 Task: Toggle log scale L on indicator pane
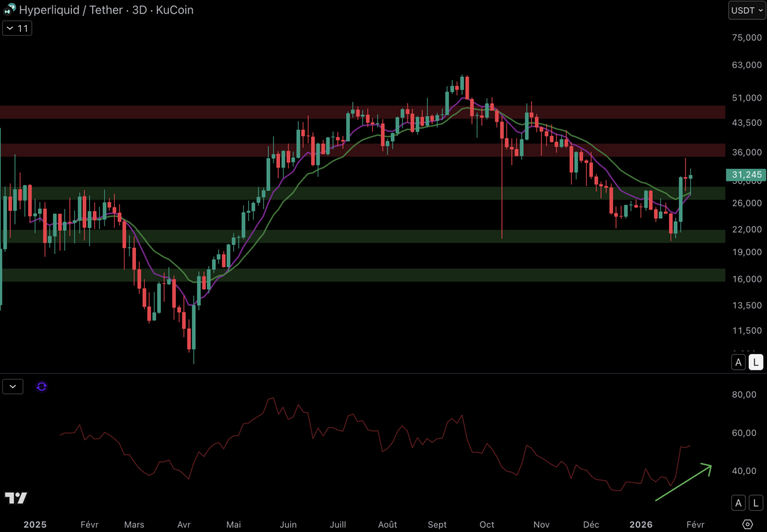[x=756, y=503]
